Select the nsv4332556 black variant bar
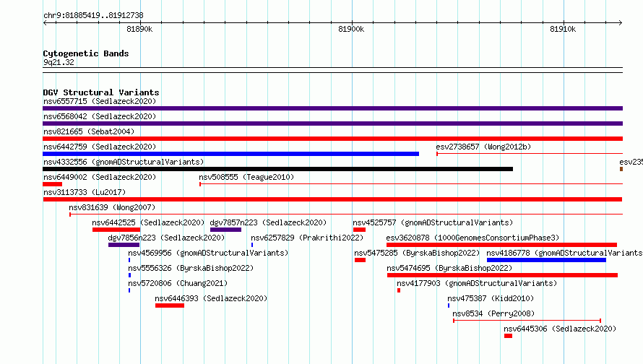The width and height of the screenshot is (643, 364). coord(277,169)
